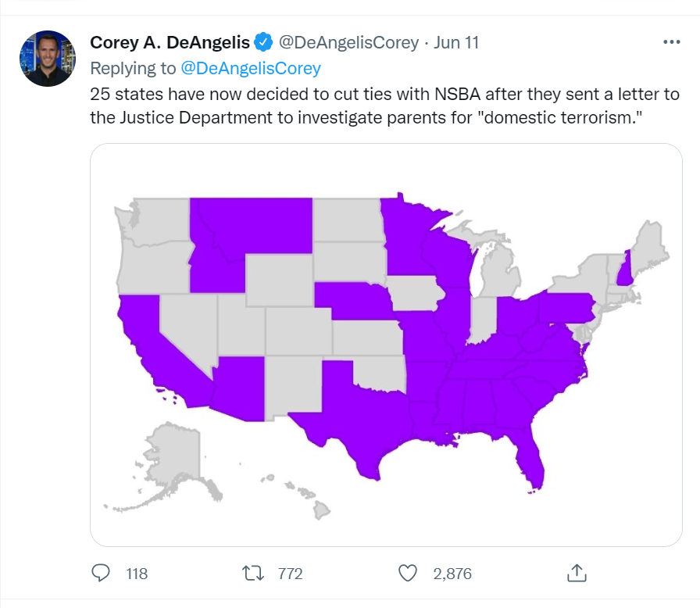Click the share upload arrow icon
Viewport: 700px width, 608px height.
[576, 573]
